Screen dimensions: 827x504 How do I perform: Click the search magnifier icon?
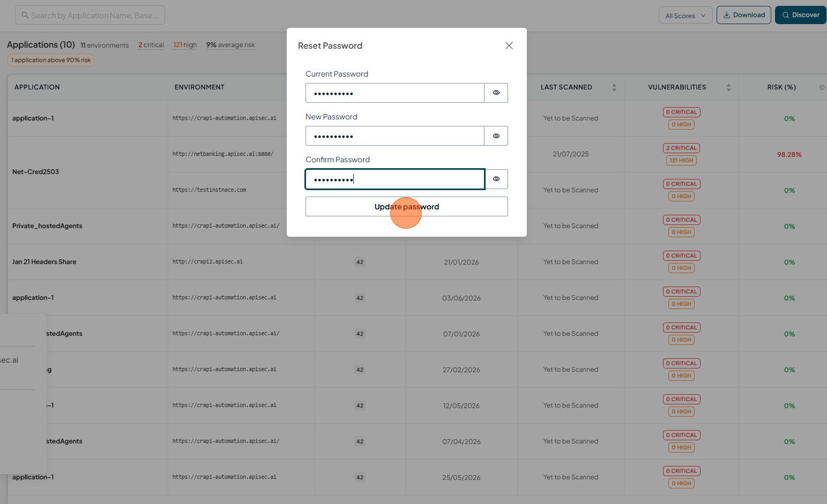tap(25, 15)
